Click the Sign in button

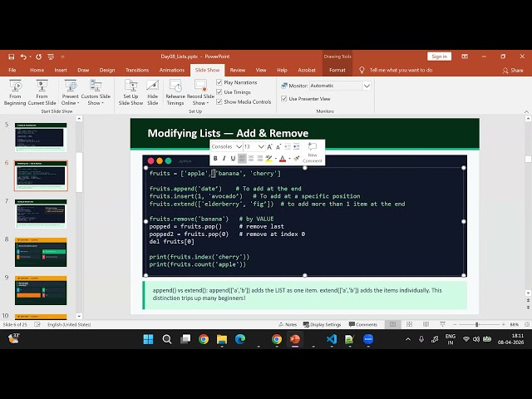click(x=440, y=57)
